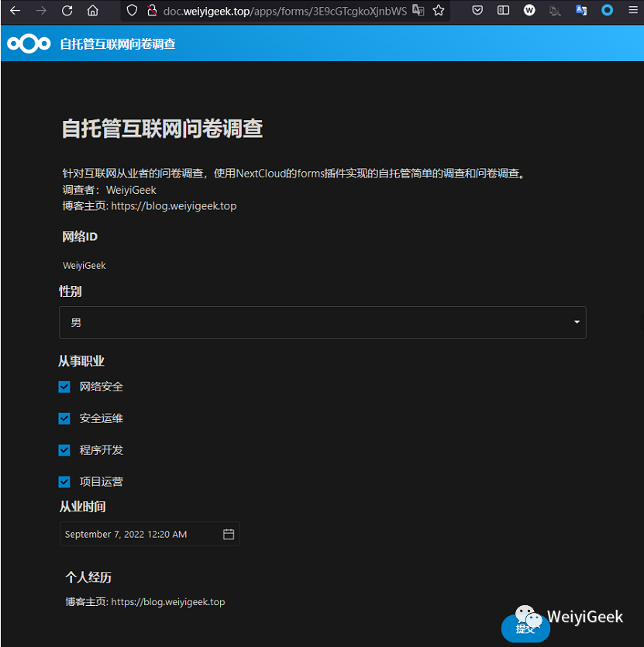Click the 从事职业 question label
The height and width of the screenshot is (647, 644).
(x=81, y=361)
